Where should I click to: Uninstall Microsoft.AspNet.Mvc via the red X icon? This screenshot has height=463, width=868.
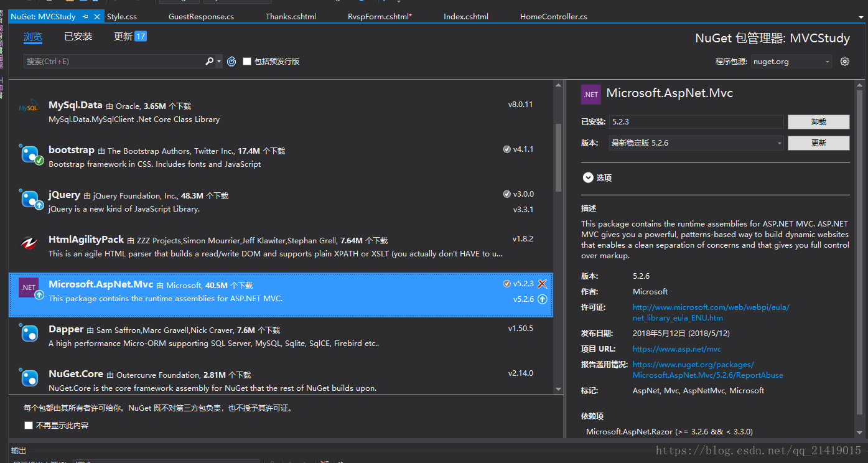point(542,284)
